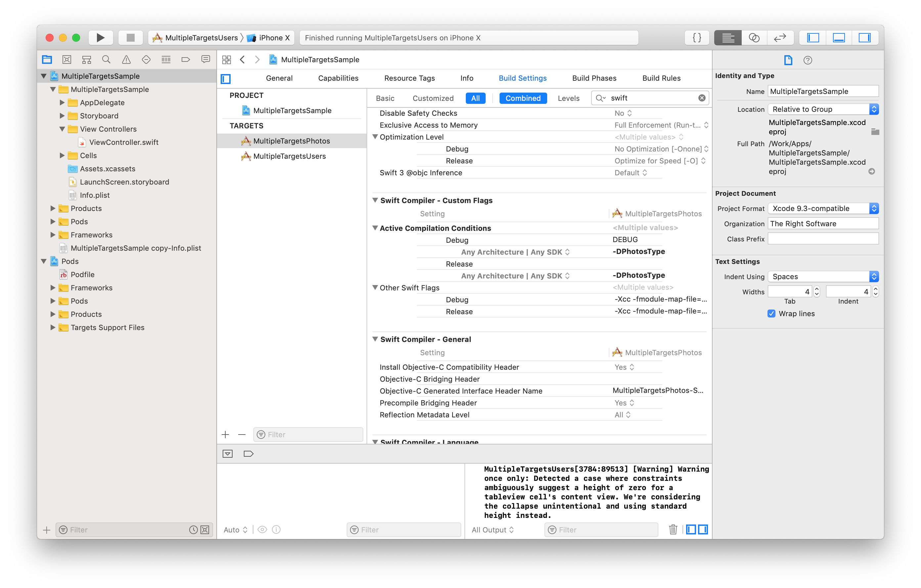The width and height of the screenshot is (921, 588).
Task: Open the Location dropdown
Action: point(823,109)
